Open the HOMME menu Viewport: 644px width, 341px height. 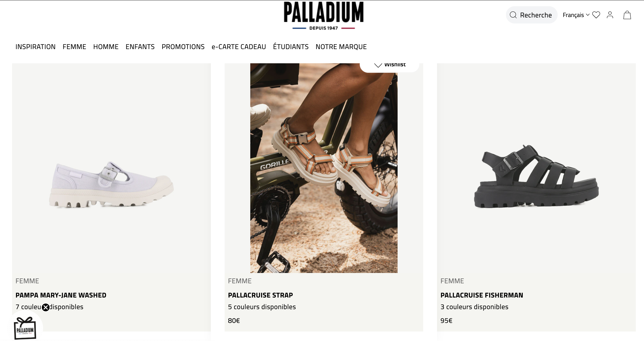(106, 47)
